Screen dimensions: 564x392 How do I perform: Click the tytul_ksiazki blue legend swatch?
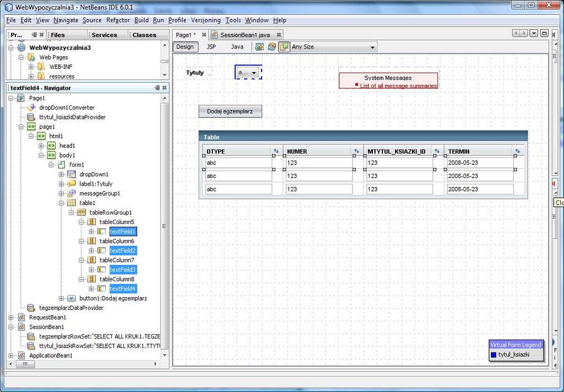click(493, 355)
